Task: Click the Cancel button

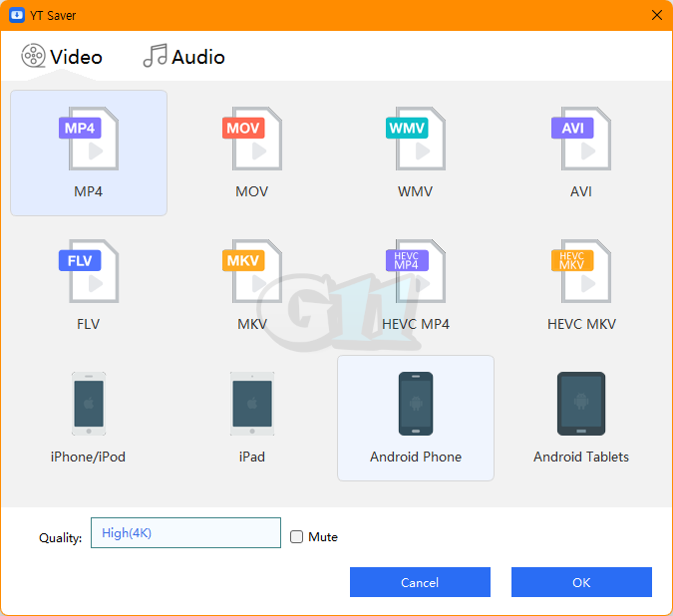Action: tap(420, 582)
